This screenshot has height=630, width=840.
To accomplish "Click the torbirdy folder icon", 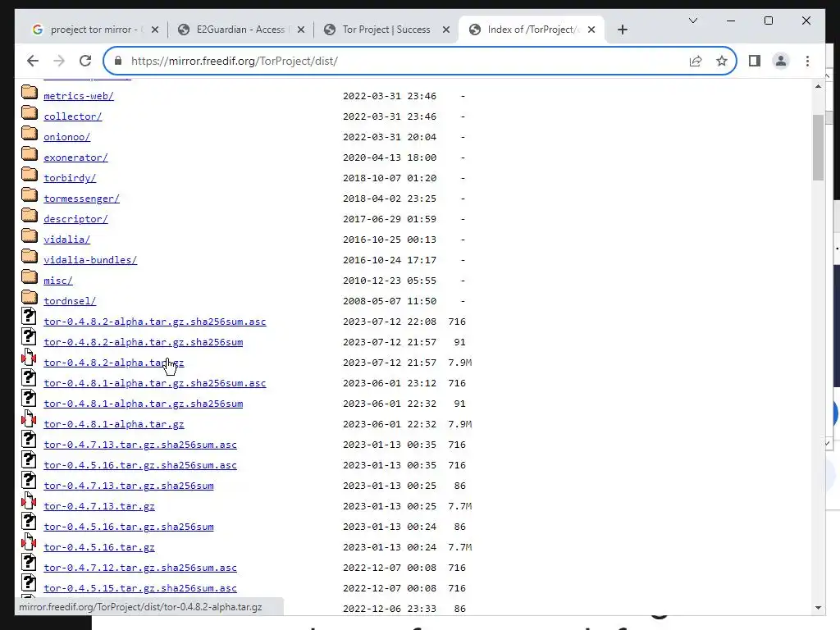I will (x=30, y=175).
